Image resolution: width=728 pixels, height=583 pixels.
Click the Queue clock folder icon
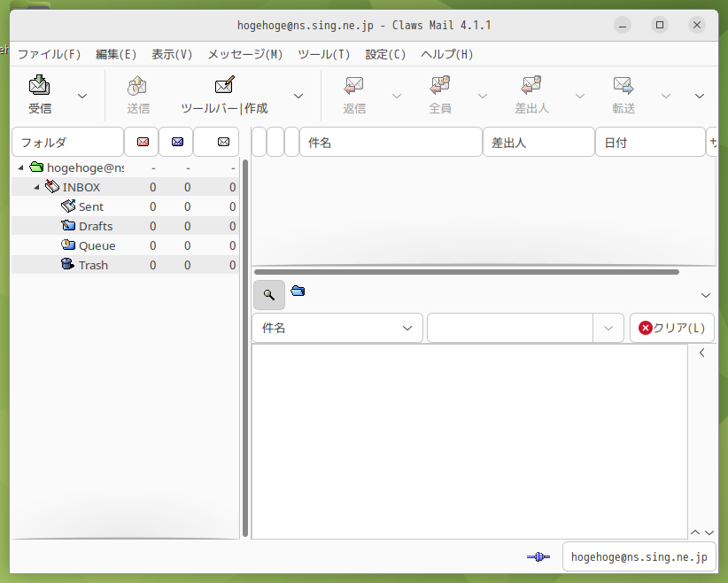68,245
